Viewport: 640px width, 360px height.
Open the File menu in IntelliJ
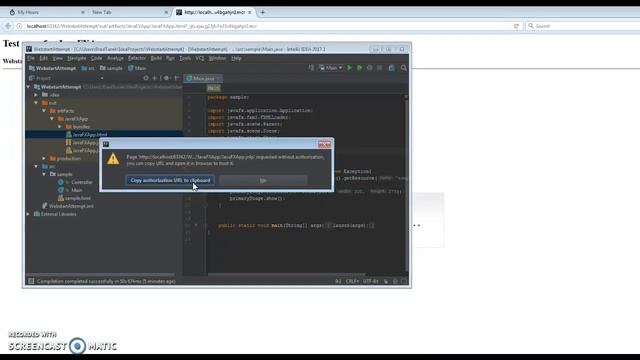(x=31, y=58)
